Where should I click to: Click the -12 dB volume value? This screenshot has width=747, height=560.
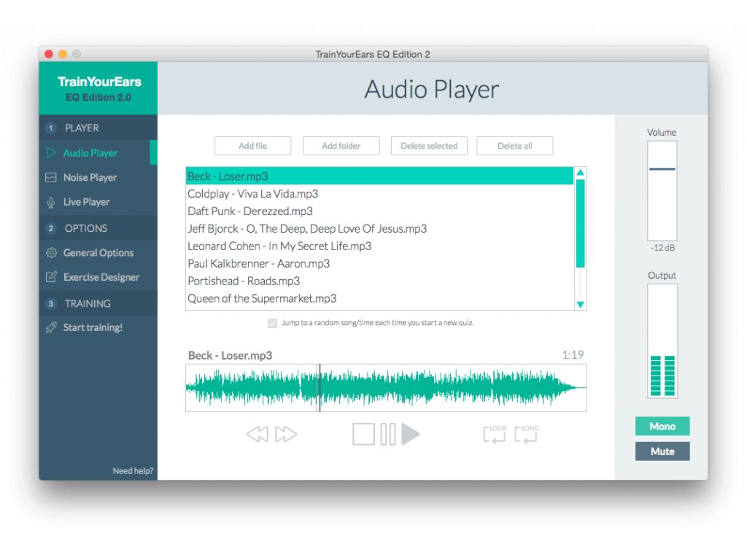tap(662, 248)
